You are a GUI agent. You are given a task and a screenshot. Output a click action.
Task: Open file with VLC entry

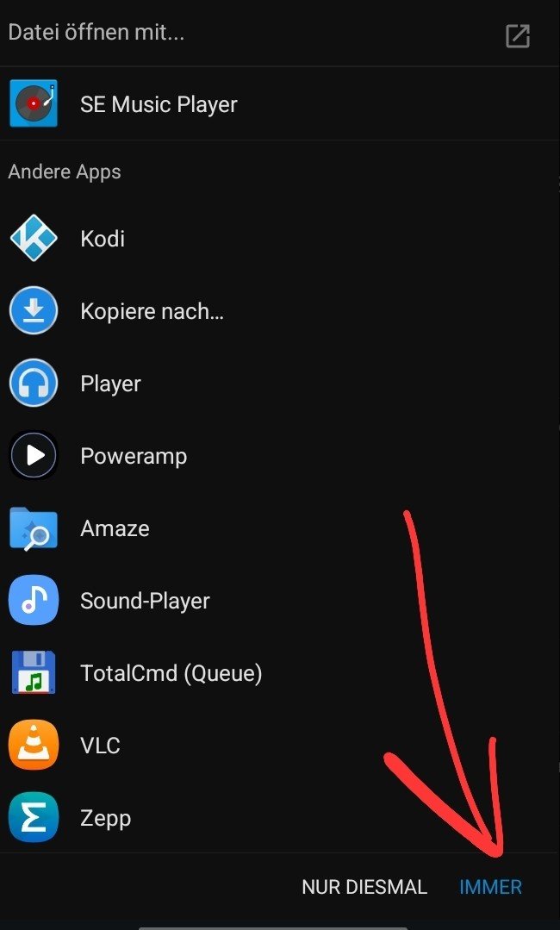coord(280,745)
